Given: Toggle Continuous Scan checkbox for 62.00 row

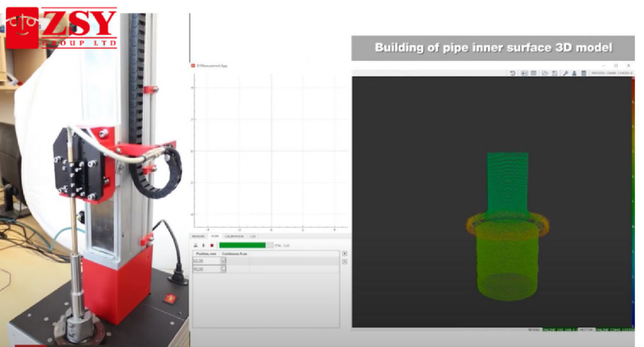Looking at the screenshot, I should click(224, 261).
